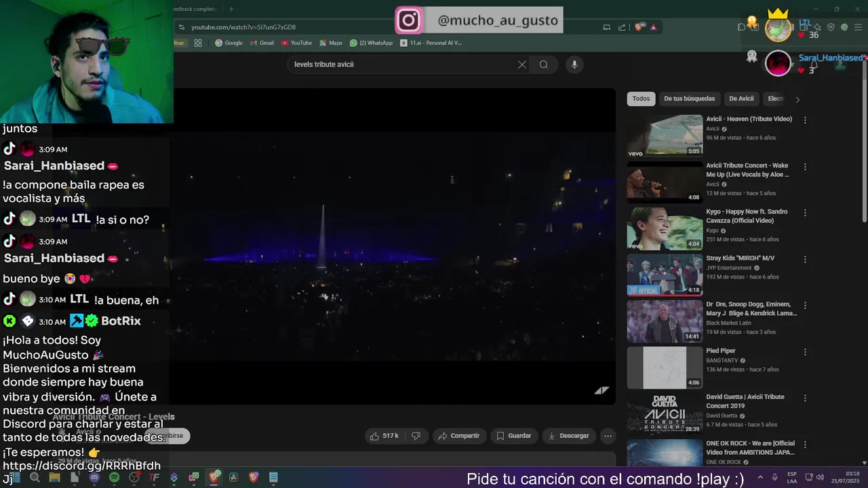Open the Maps bookmark
868x488 pixels.
coord(330,43)
